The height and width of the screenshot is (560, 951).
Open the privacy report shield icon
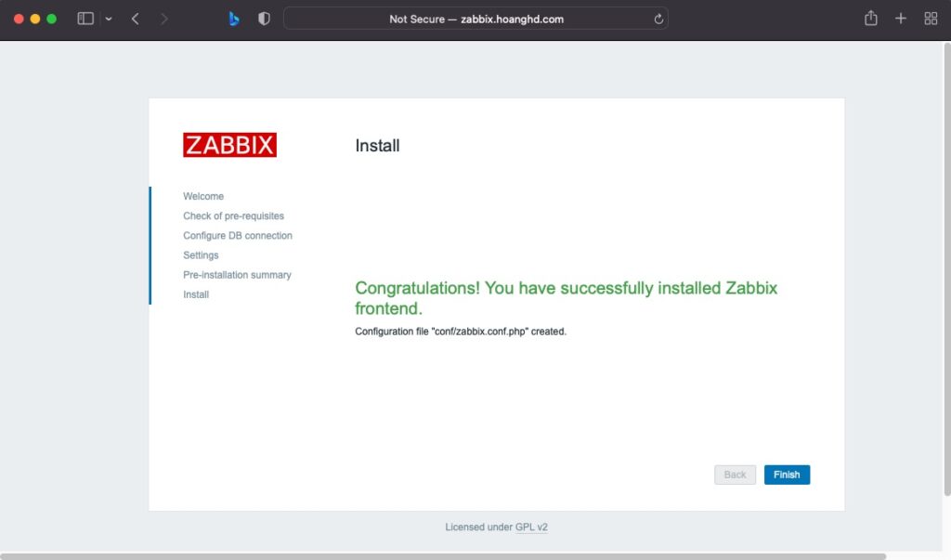click(x=264, y=19)
